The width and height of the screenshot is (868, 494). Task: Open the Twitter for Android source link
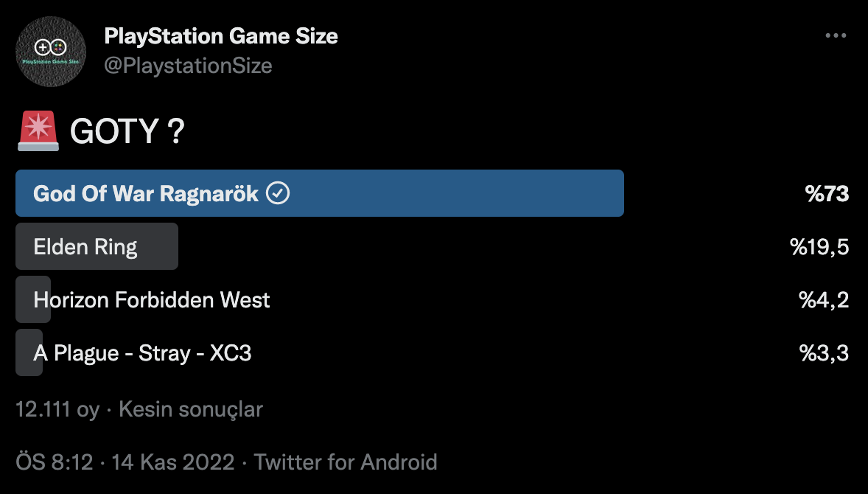coord(346,462)
